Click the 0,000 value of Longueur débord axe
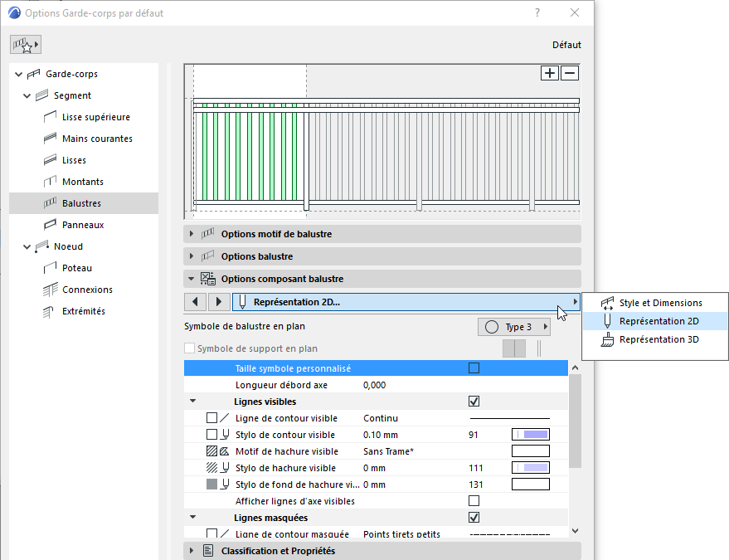 click(x=374, y=385)
